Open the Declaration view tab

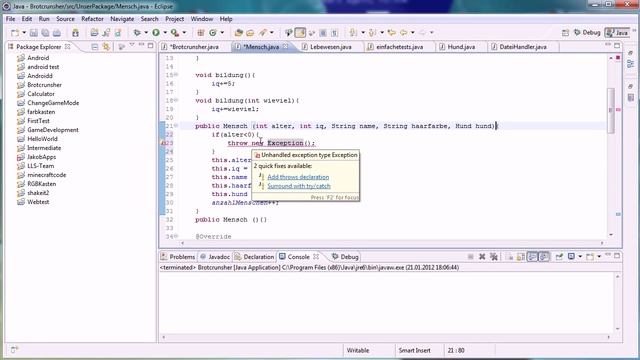click(x=254, y=257)
